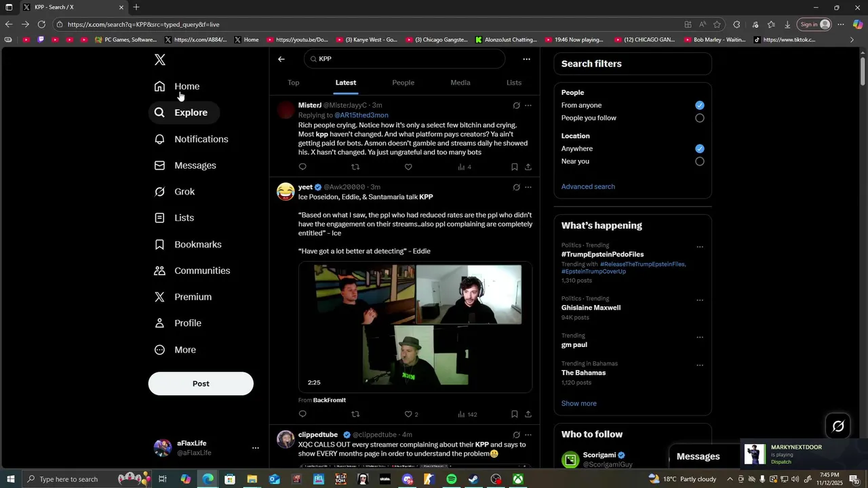Open #TrumpEpsteinPedoFiles trend

click(602, 254)
